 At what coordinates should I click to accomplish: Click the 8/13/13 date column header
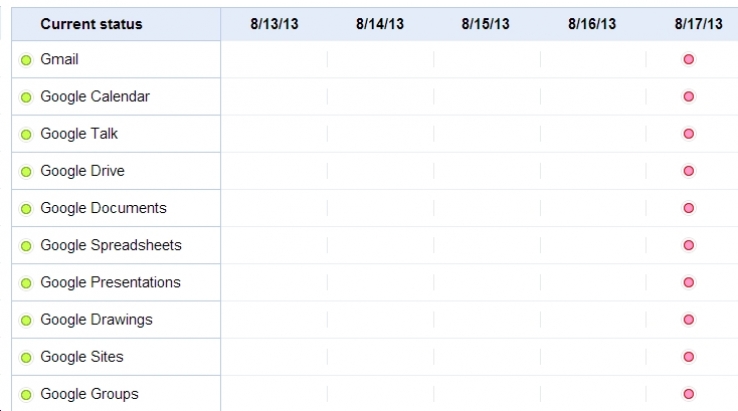[x=274, y=24]
